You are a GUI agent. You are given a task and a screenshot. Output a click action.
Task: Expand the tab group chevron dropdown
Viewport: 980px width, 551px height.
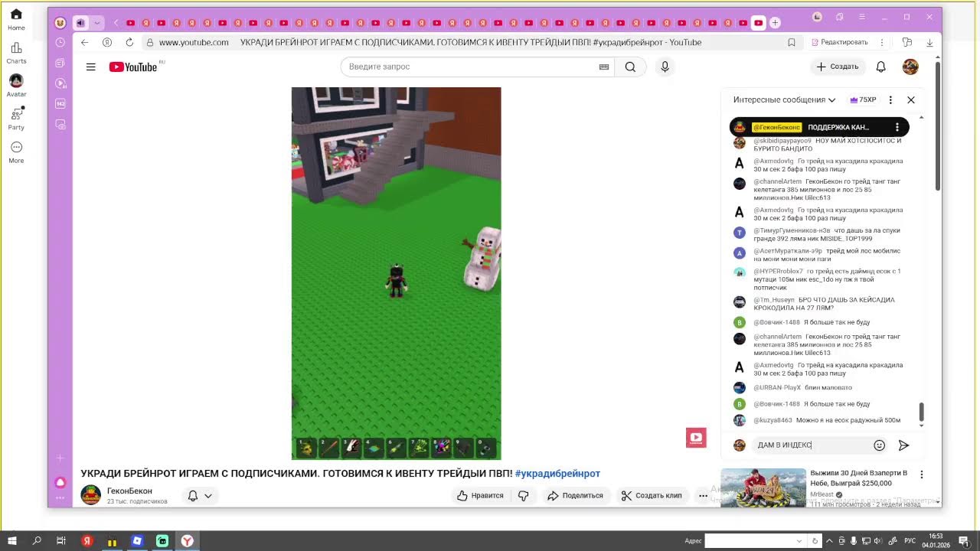click(x=97, y=23)
